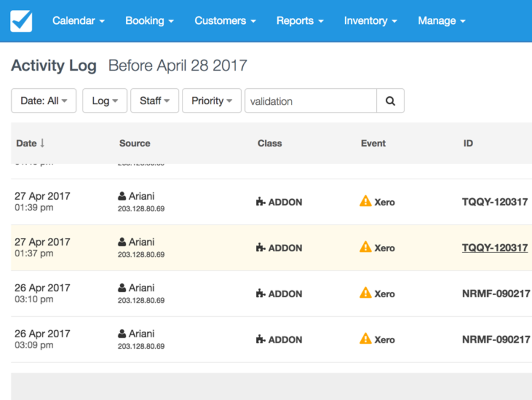Image resolution: width=532 pixels, height=400 pixels.
Task: Click the addon puzzle icon in 03:09 pm row
Action: click(260, 339)
